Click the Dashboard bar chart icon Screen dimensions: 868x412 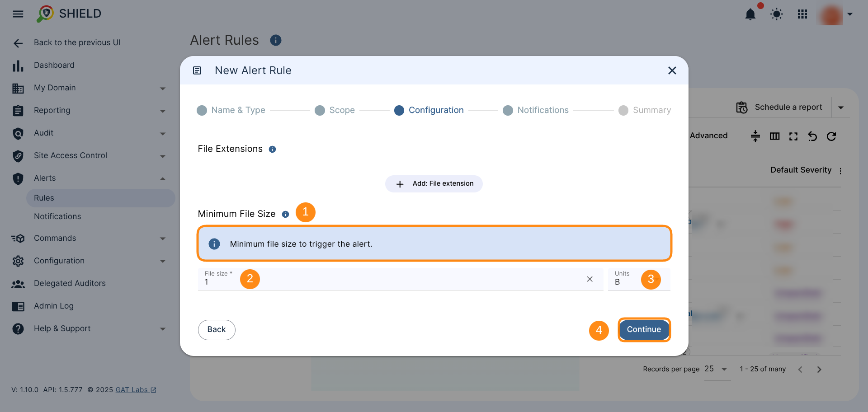(18, 66)
